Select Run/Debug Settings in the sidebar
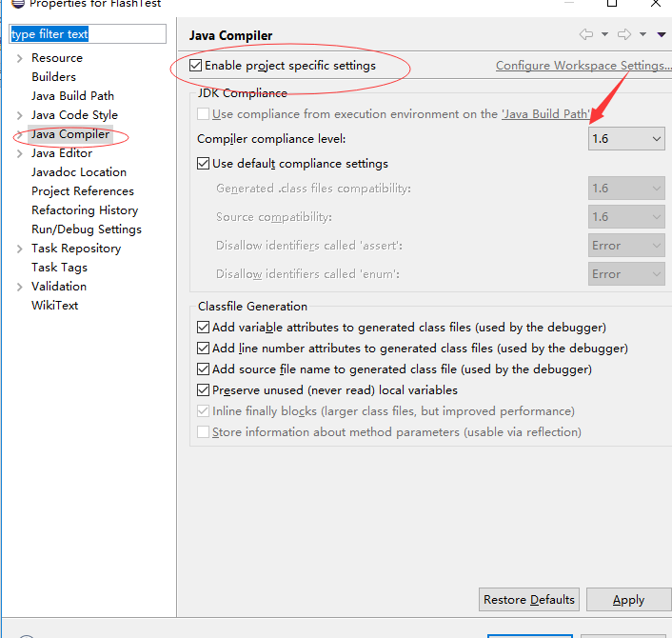Screen dimensions: 672x638 pos(86,229)
